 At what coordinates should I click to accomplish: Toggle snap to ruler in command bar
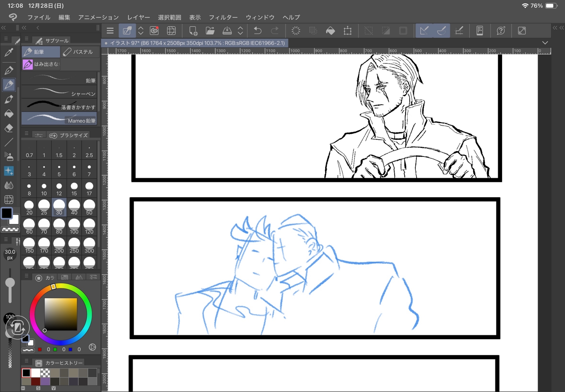coord(424,30)
